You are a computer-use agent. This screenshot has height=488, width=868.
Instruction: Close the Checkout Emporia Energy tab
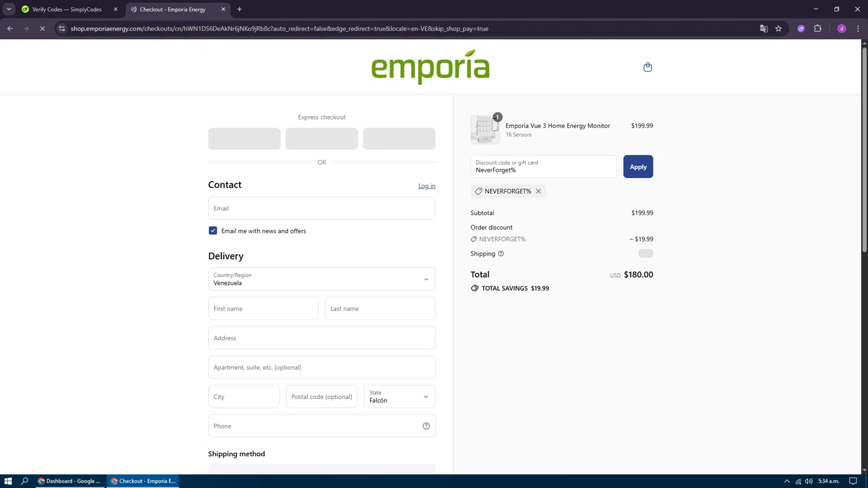[223, 9]
